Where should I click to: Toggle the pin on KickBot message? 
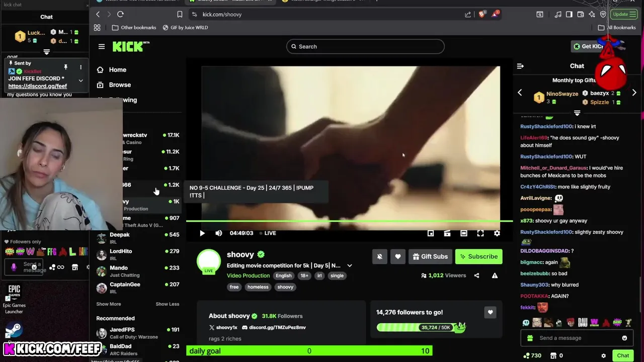coord(65,67)
